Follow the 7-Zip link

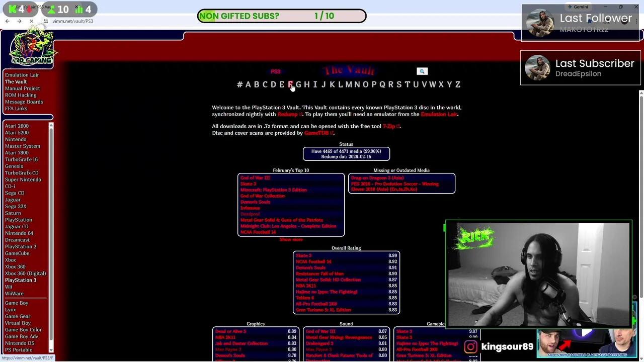pos(390,126)
